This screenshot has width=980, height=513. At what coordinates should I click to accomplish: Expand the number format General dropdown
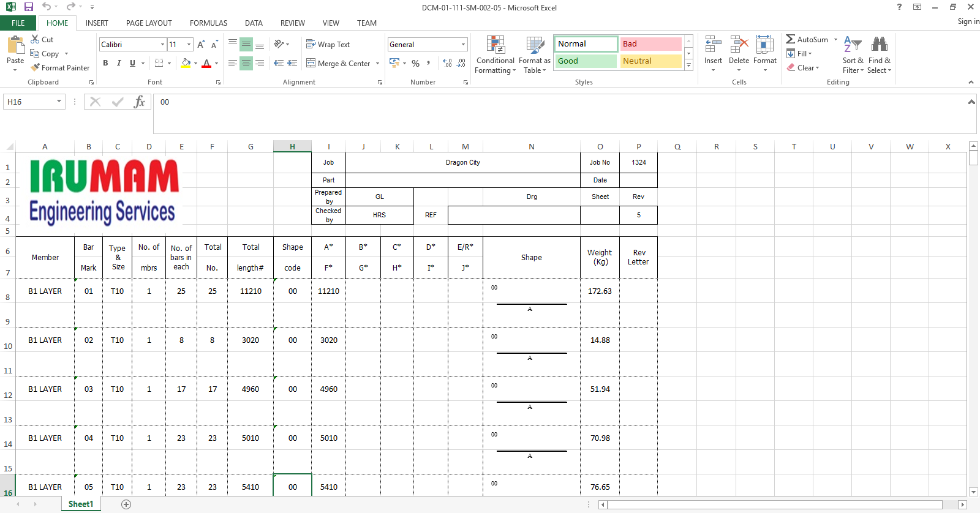point(463,45)
